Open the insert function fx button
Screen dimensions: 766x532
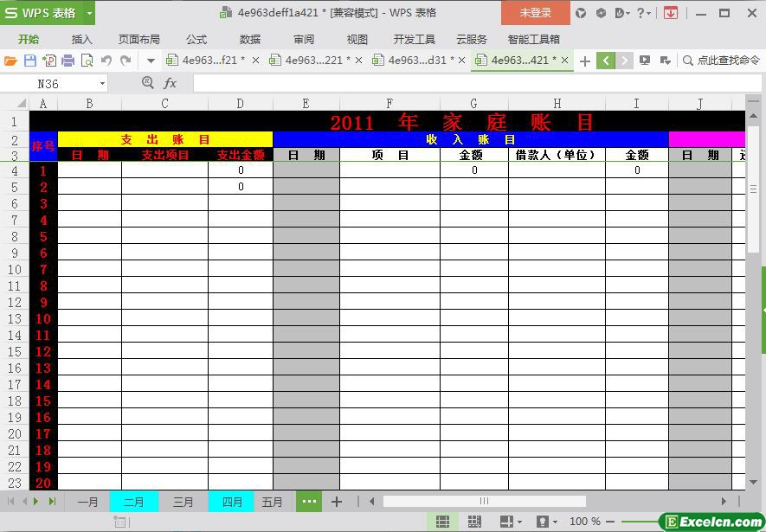tap(170, 83)
